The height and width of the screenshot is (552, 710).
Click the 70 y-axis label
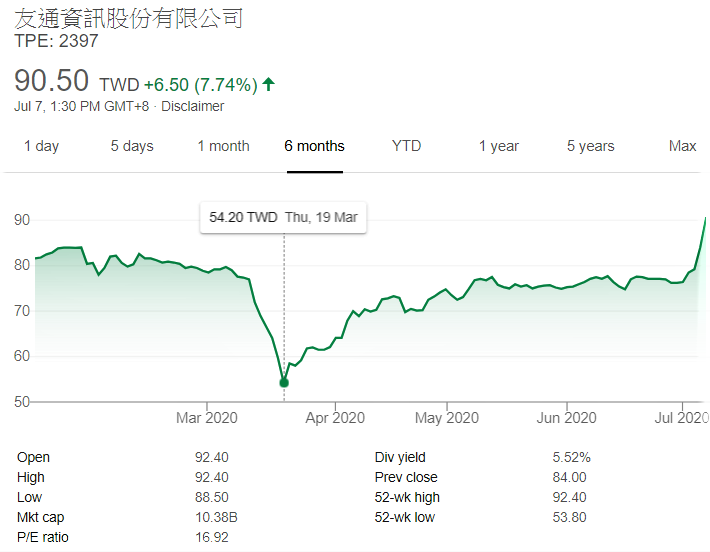tap(22, 311)
